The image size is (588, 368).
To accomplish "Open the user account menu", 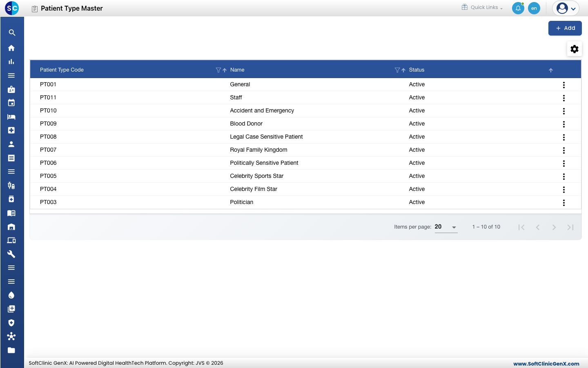I will point(566,8).
